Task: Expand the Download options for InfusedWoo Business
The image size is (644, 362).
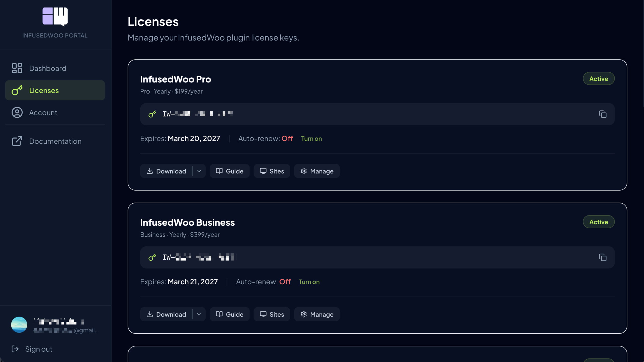Action: click(199, 314)
